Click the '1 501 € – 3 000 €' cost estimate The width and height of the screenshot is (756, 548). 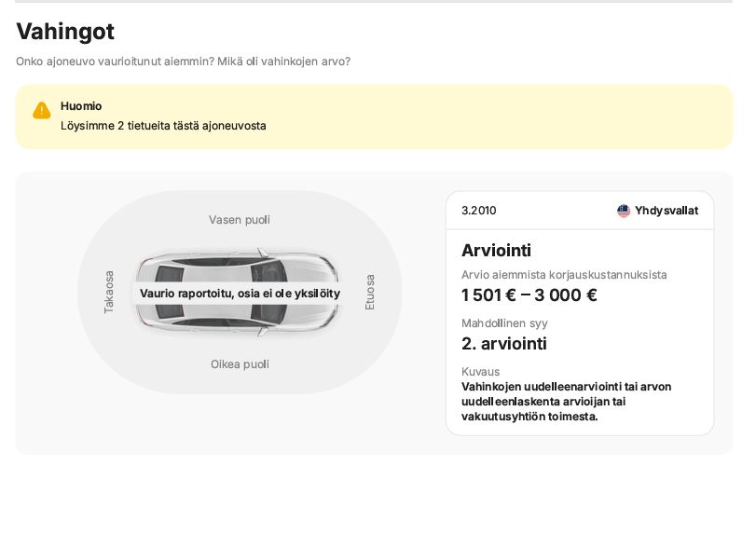pos(529,295)
